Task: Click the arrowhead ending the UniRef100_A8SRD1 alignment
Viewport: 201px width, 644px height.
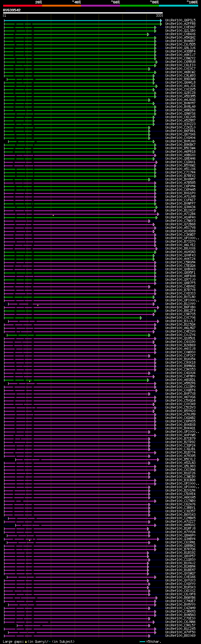Action: 148,380
